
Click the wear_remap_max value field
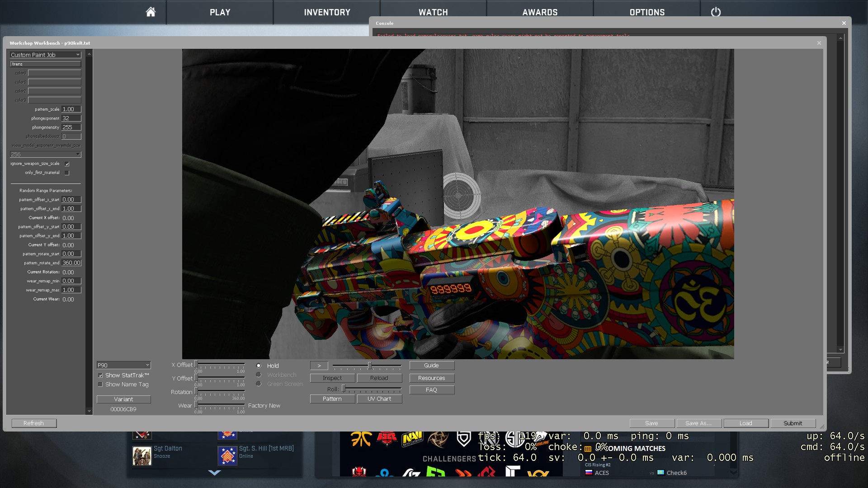coord(71,290)
